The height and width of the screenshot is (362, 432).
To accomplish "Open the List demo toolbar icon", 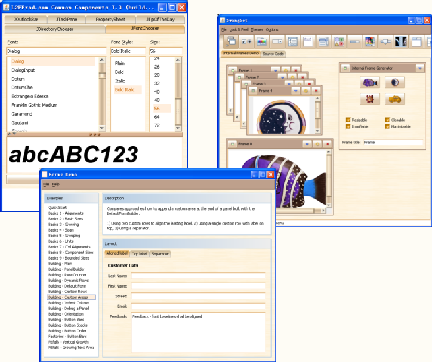I will [324, 42].
